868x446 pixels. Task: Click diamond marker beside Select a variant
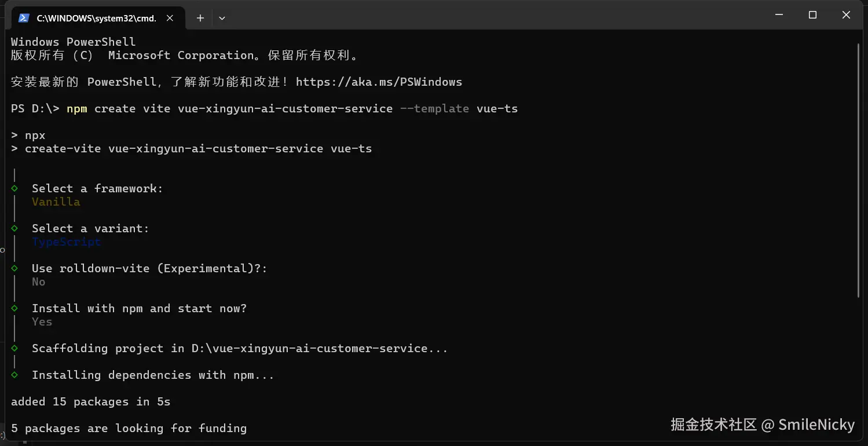14,228
